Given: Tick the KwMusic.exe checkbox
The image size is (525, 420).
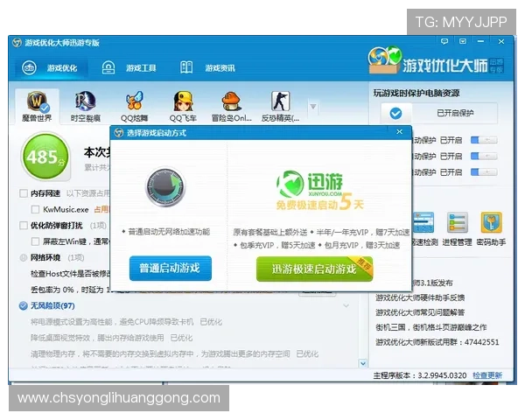Looking at the screenshot, I should point(35,210).
